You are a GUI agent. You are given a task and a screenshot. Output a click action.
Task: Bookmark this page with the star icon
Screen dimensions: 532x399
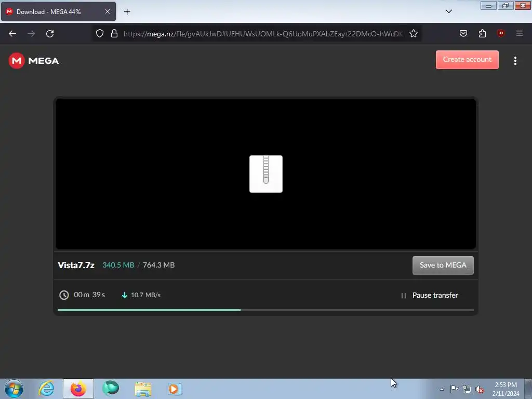tap(413, 34)
